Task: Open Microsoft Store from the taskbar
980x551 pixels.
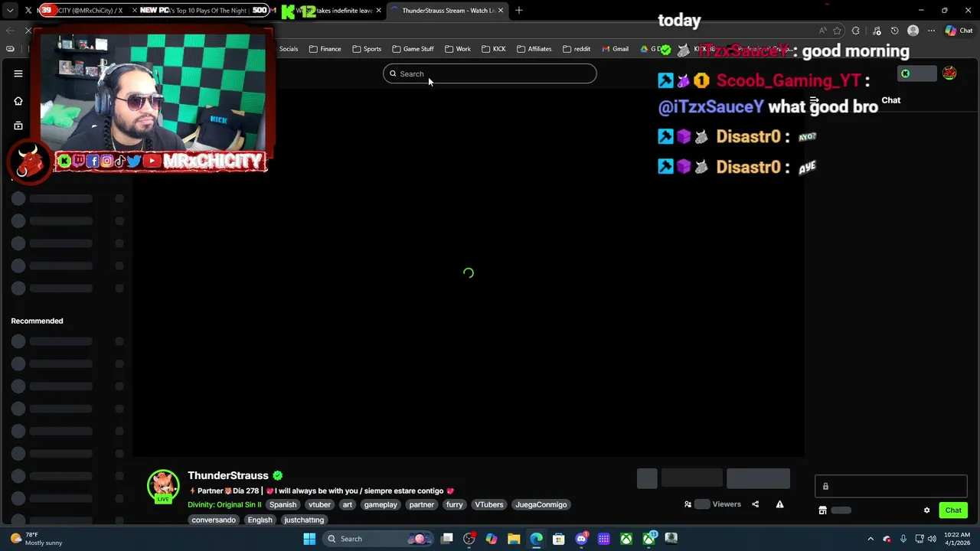Action: click(x=559, y=539)
